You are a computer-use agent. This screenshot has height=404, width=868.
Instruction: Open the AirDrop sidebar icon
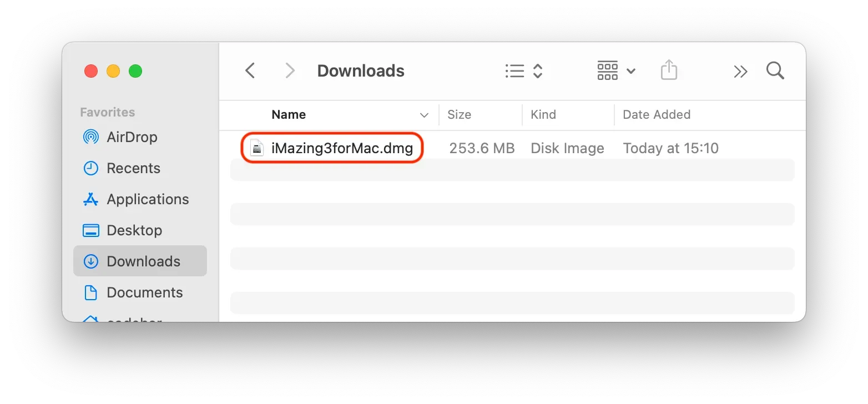[90, 137]
